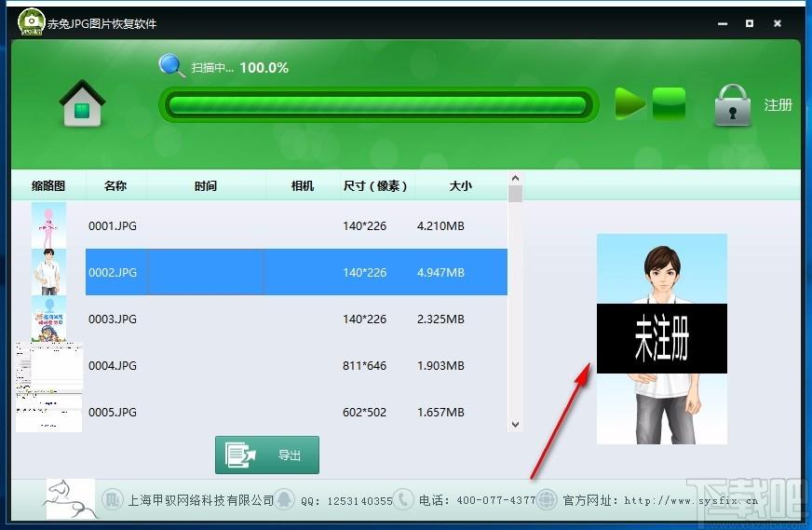Click the 导出 export button
This screenshot has height=530, width=812.
[x=267, y=455]
